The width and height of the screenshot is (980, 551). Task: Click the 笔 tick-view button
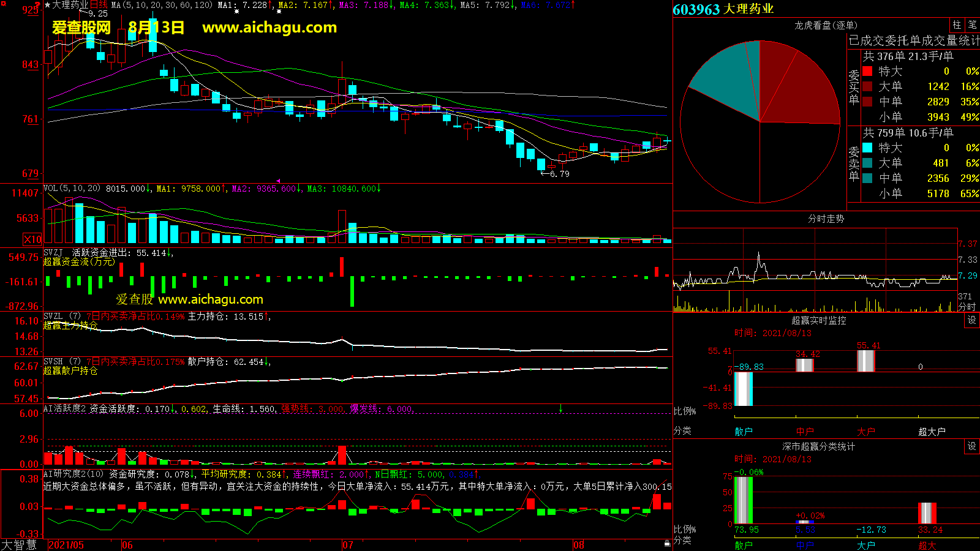tap(972, 25)
